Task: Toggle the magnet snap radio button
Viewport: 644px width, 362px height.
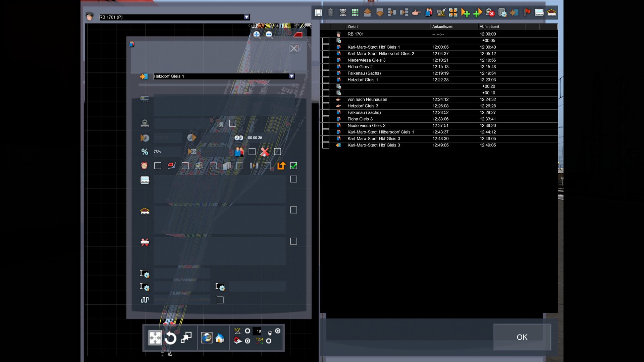Action: click(248, 341)
